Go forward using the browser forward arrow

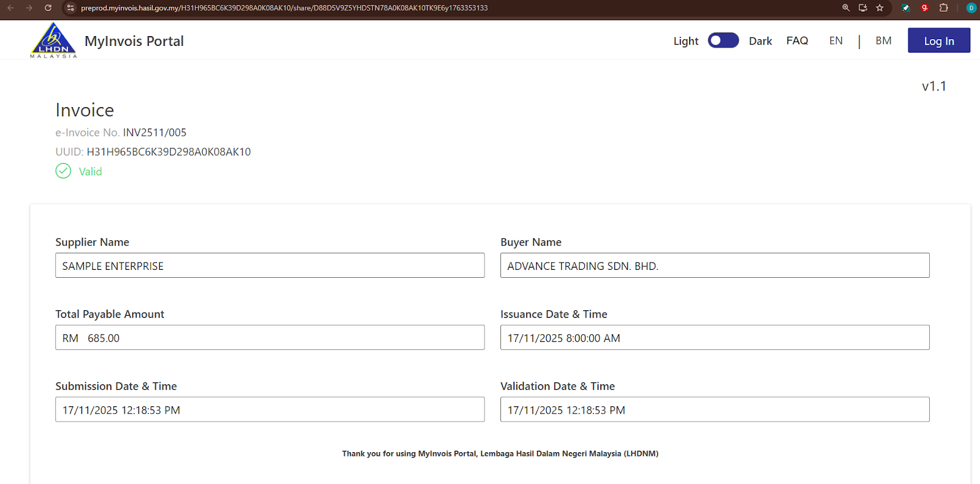pyautogui.click(x=29, y=8)
